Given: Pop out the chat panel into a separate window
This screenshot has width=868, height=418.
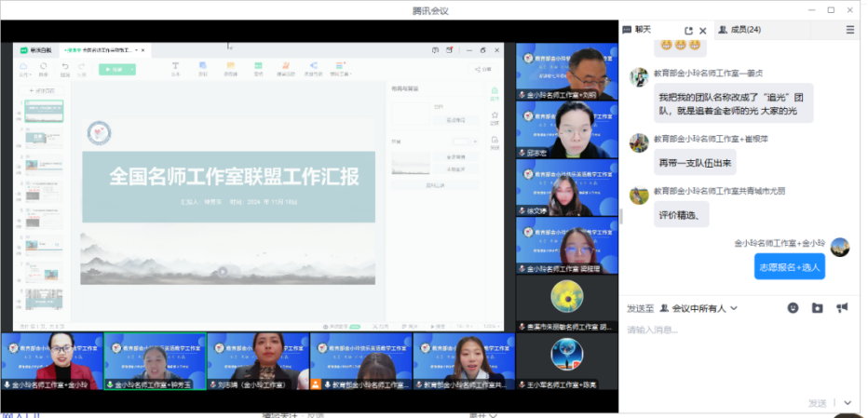Looking at the screenshot, I should (688, 31).
